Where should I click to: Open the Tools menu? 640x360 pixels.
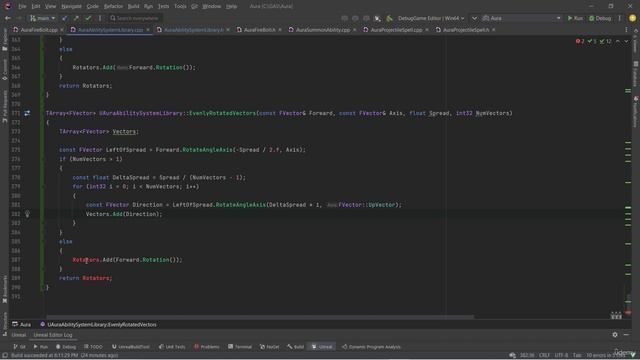click(180, 6)
